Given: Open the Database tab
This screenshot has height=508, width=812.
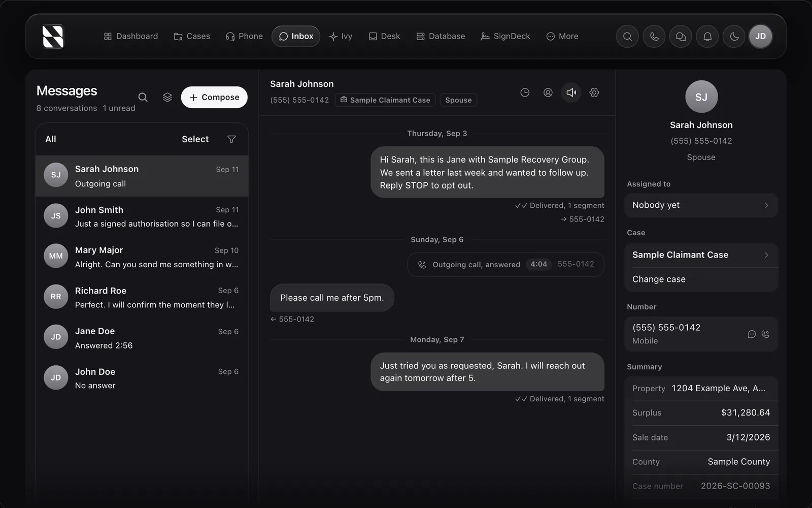Looking at the screenshot, I should click(x=441, y=37).
